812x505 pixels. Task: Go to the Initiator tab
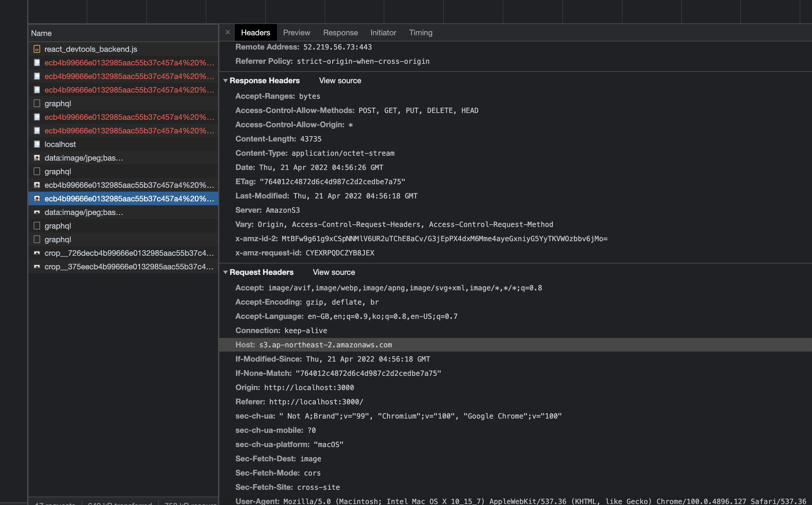(x=383, y=33)
